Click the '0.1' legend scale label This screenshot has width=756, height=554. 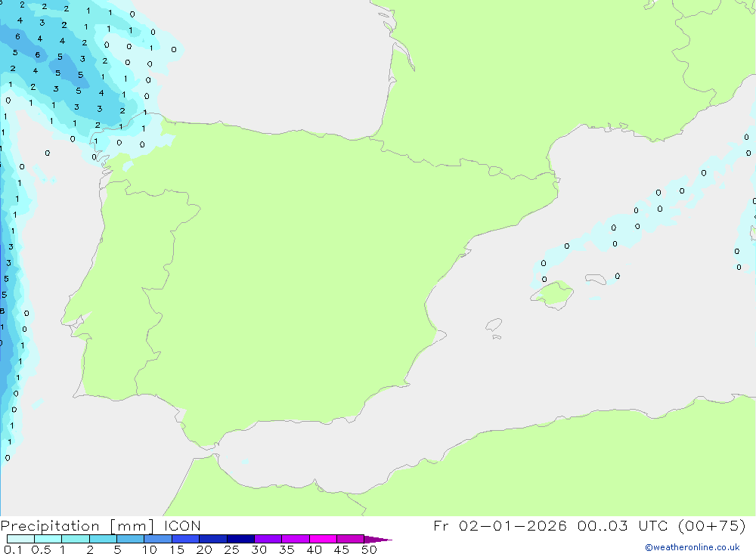[13, 549]
